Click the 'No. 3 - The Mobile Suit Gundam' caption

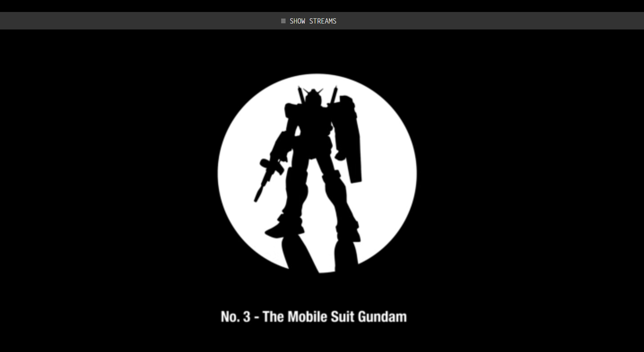click(314, 317)
